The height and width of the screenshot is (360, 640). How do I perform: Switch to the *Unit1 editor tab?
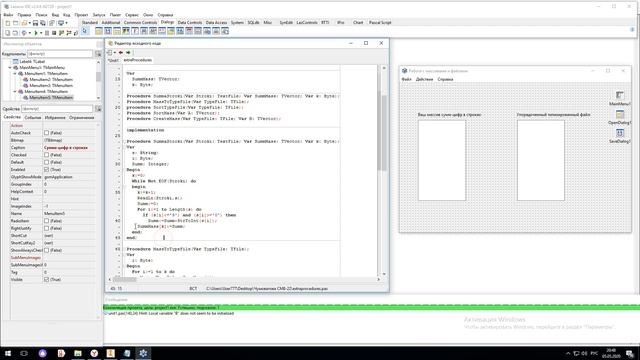[113, 60]
